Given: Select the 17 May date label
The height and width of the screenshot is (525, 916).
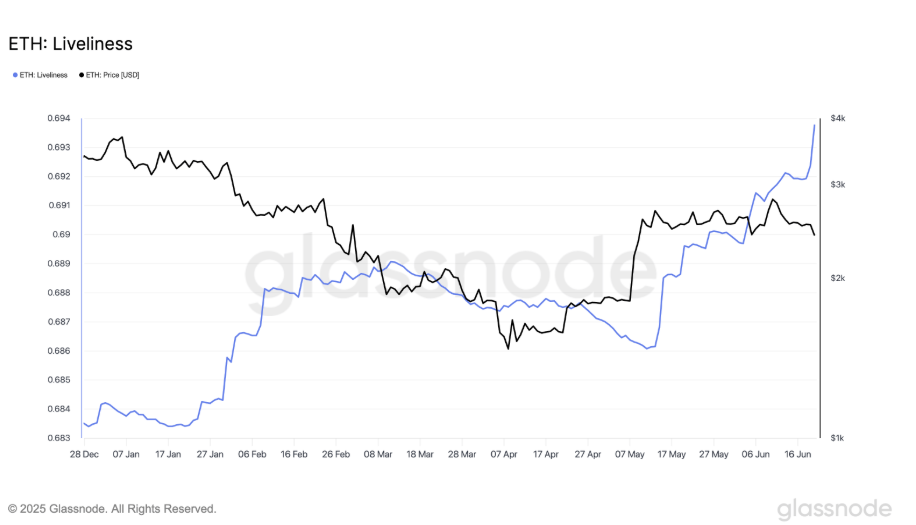Looking at the screenshot, I should (x=672, y=453).
